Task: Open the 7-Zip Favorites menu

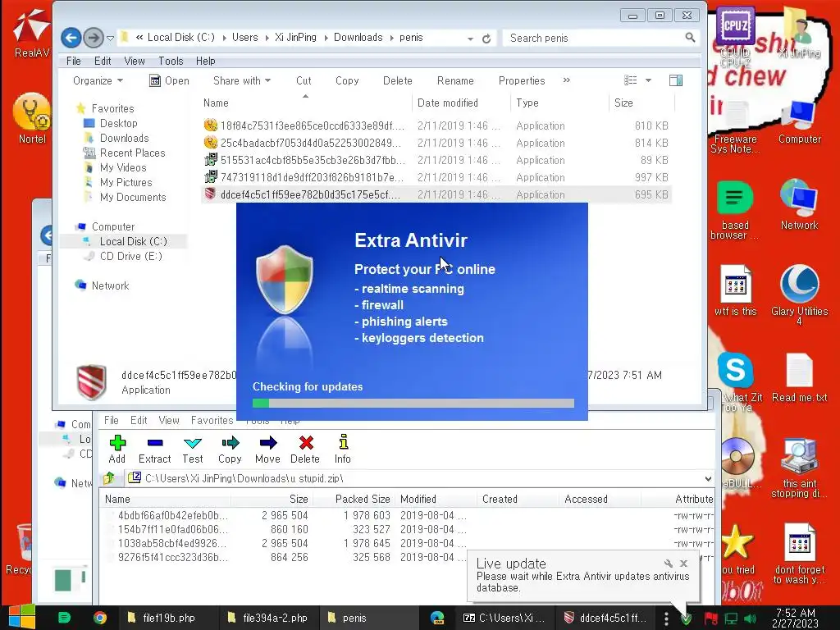Action: click(x=212, y=420)
